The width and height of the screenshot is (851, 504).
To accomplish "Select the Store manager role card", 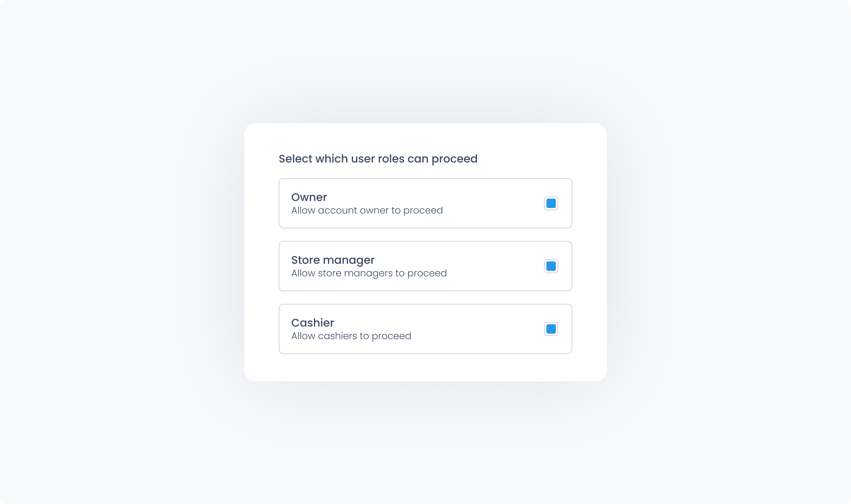I will (425, 266).
